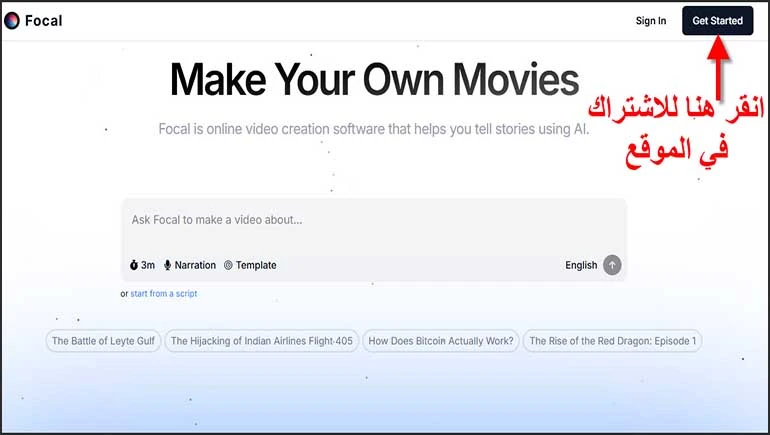
Task: Click the Focal logo icon
Action: coord(12,21)
